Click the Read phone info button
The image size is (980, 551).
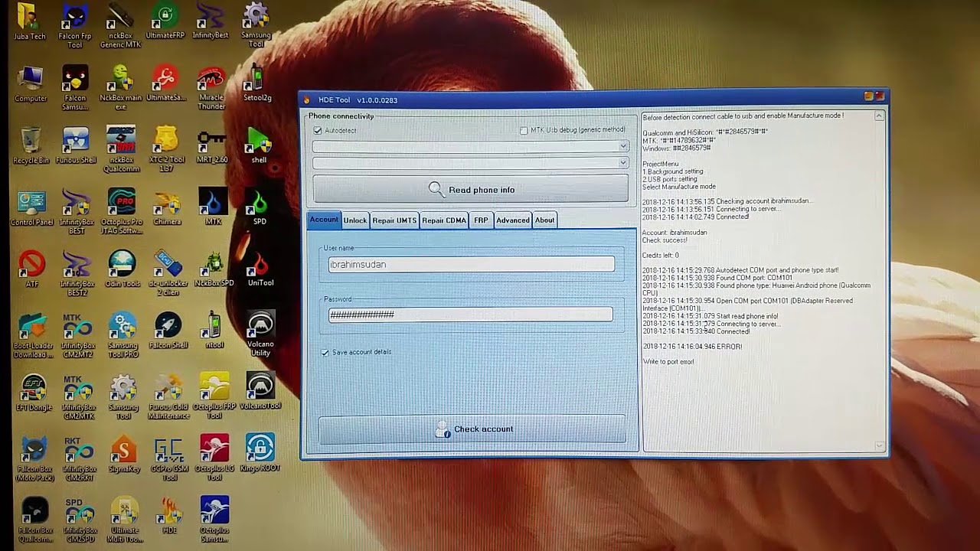click(471, 190)
